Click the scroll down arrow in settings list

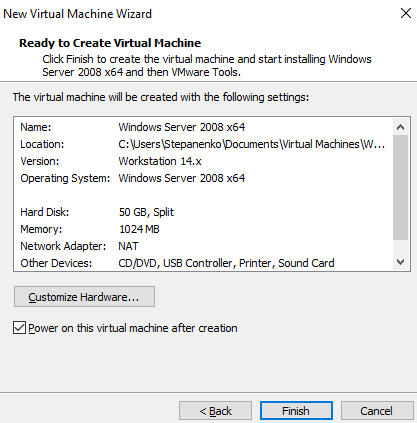(401, 262)
